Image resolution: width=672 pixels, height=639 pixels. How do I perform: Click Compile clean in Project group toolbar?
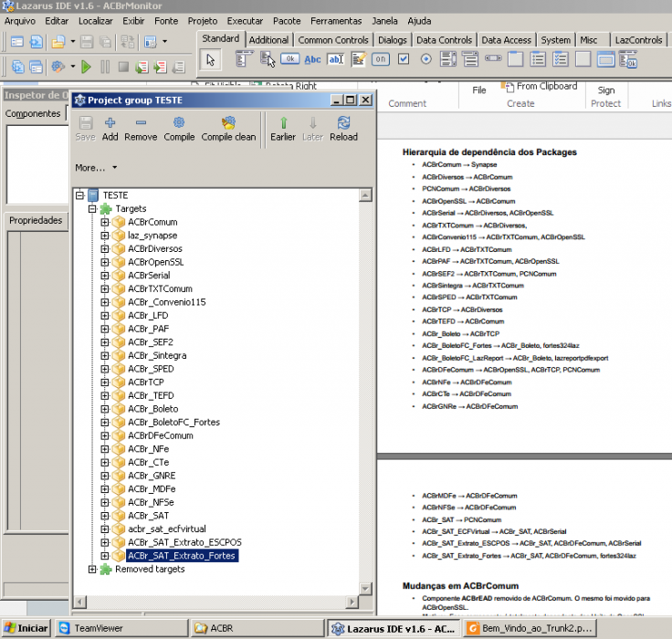click(228, 129)
